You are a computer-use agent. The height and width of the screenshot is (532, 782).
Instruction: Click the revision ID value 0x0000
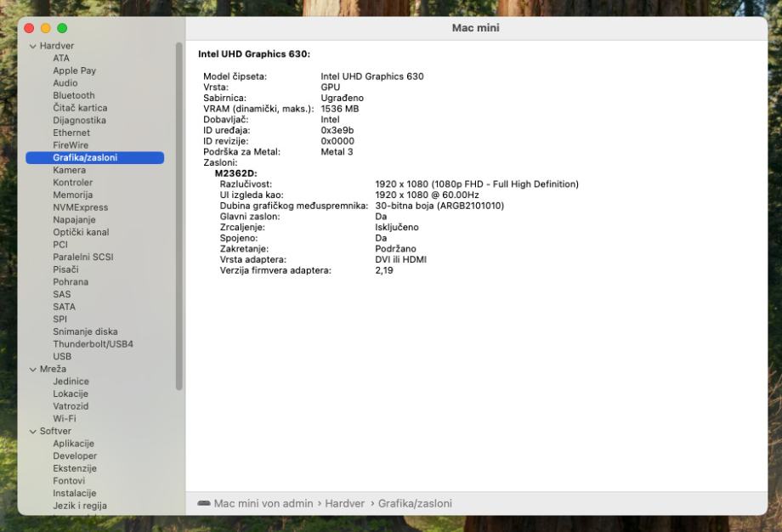click(x=337, y=141)
